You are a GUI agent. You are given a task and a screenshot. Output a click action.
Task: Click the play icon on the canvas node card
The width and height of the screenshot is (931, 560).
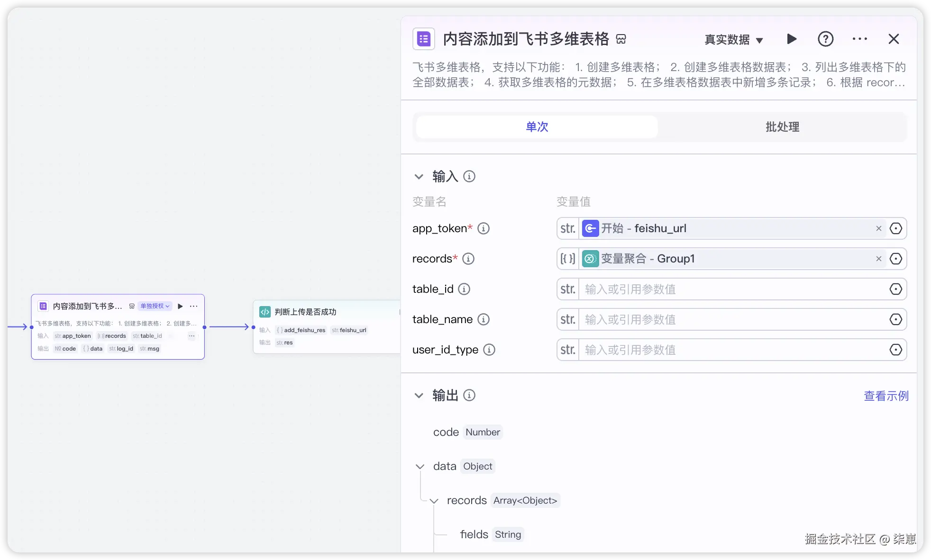coord(180,306)
